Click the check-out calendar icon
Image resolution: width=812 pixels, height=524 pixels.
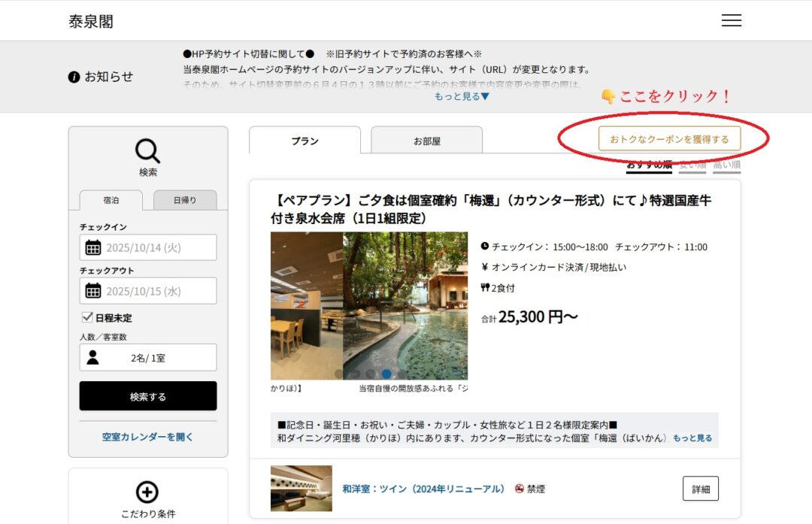coord(93,291)
